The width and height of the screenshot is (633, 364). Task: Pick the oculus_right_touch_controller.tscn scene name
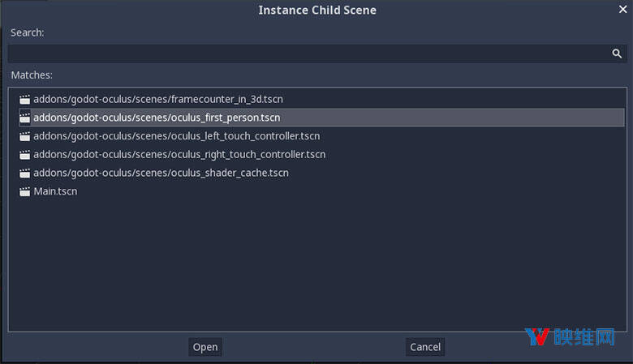click(x=179, y=155)
